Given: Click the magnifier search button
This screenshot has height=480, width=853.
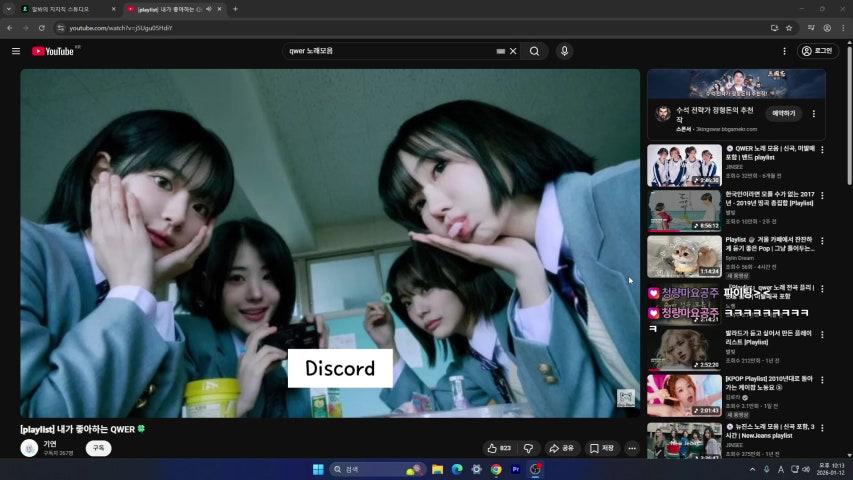Looking at the screenshot, I should coord(535,51).
